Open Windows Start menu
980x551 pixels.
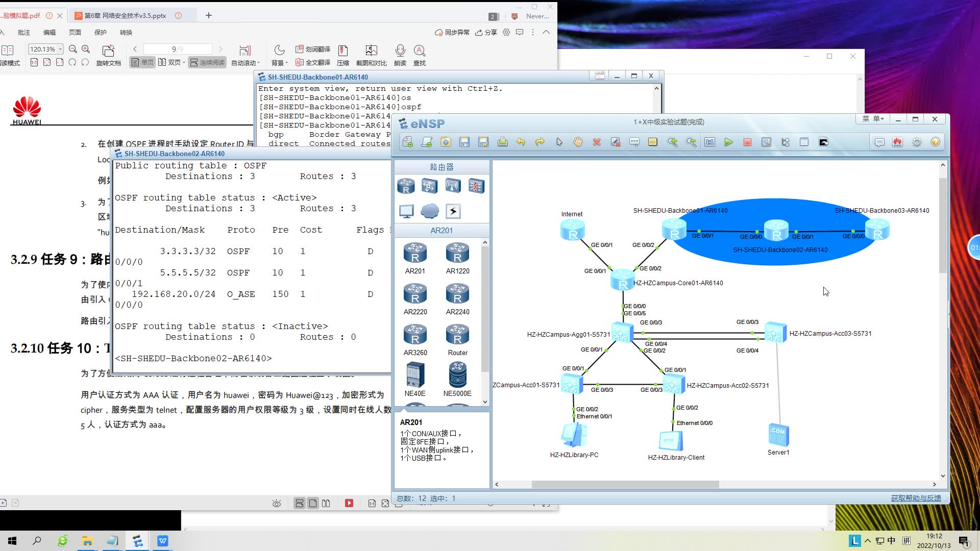(x=12, y=541)
